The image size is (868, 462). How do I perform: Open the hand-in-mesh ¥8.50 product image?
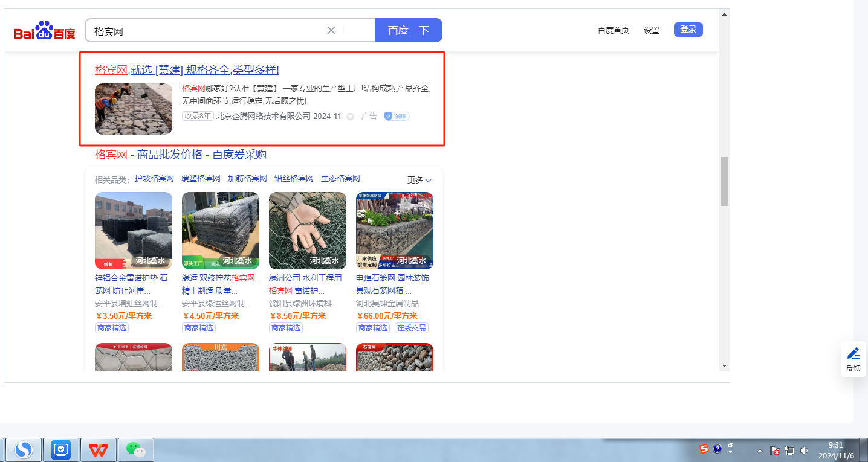(308, 231)
